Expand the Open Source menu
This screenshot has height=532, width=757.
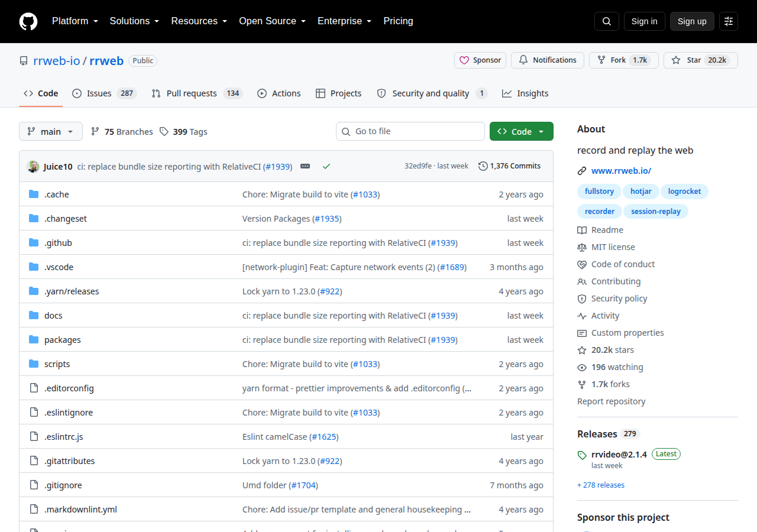tap(272, 21)
